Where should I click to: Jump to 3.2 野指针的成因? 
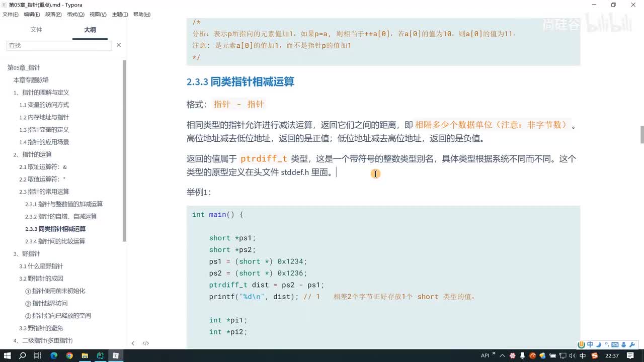41,279
